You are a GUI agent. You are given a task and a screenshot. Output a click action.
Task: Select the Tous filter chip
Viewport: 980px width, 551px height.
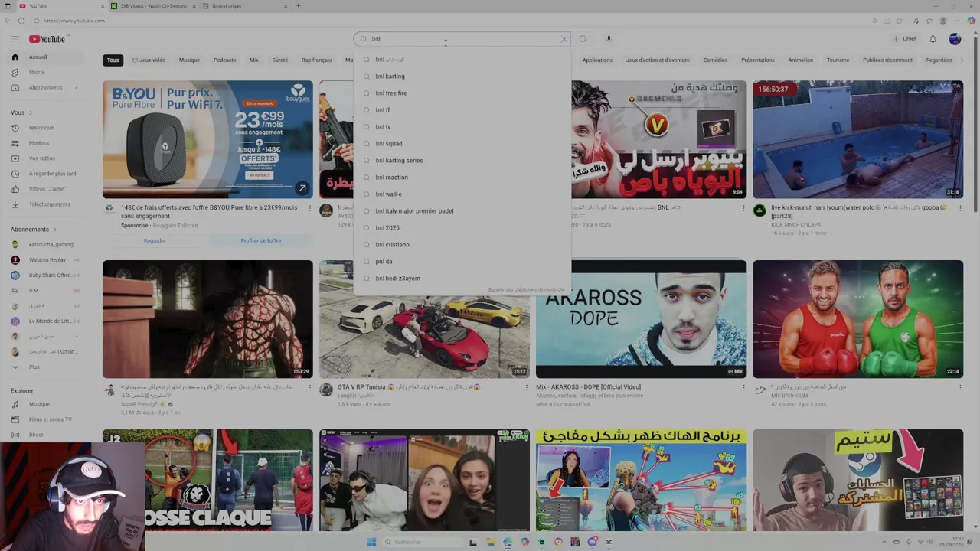113,60
